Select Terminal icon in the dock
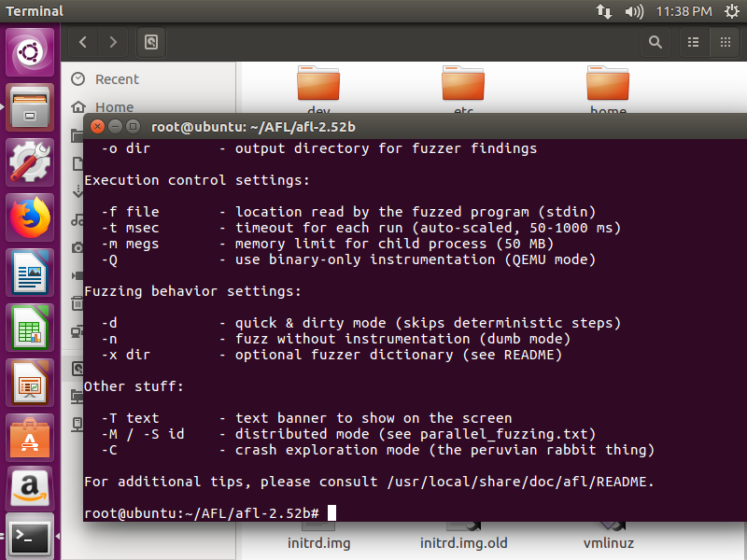Viewport: 747px width, 560px height. [30, 537]
